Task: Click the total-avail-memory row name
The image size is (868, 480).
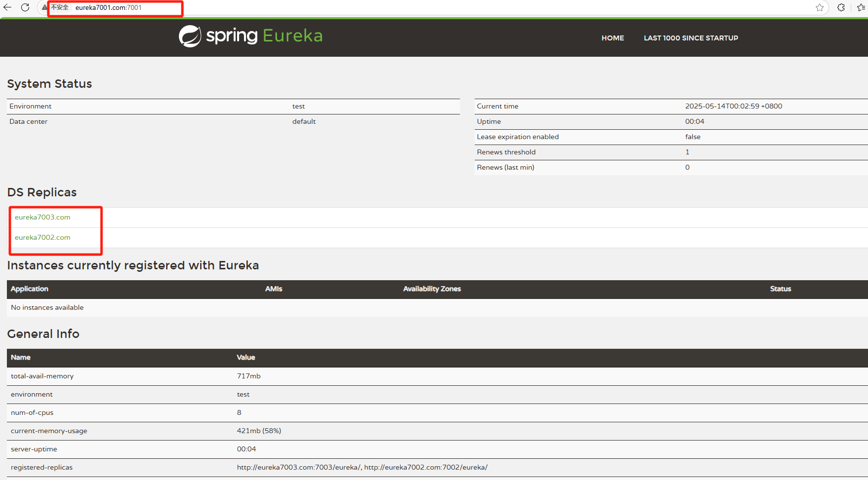Action: pos(42,376)
